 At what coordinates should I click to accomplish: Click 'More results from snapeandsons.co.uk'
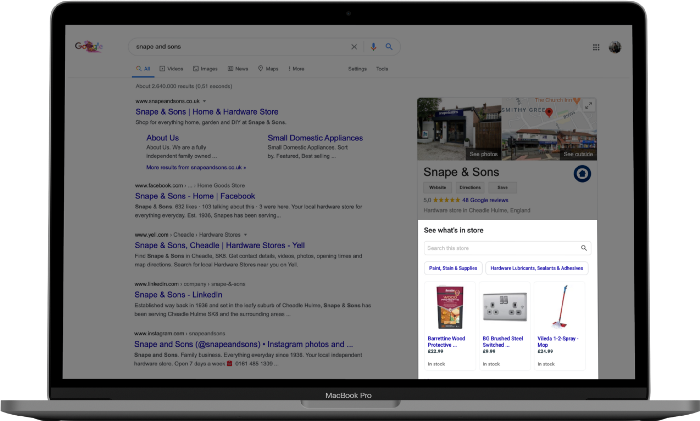coord(196,167)
